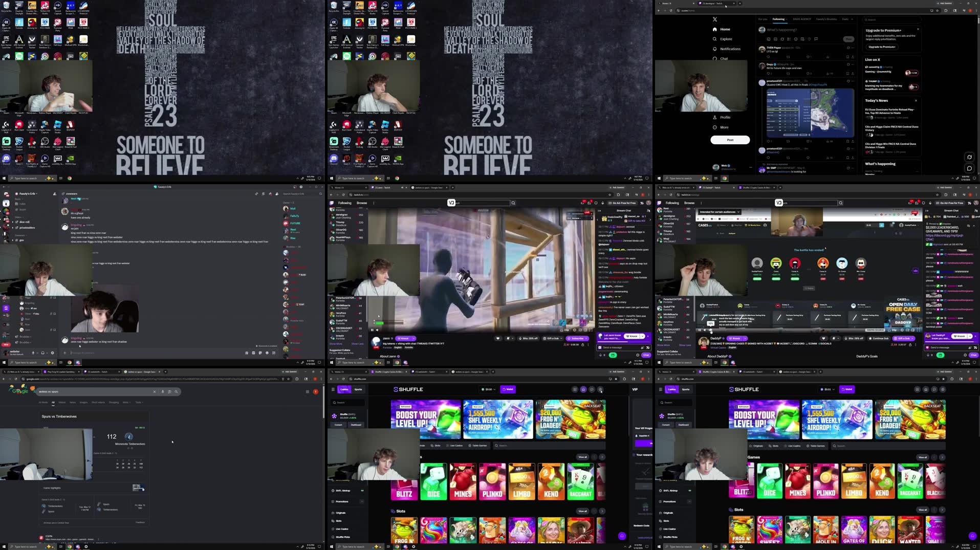Viewport: 980px width, 550px height.
Task: Follow zenn with the heart button
Action: coord(498,338)
